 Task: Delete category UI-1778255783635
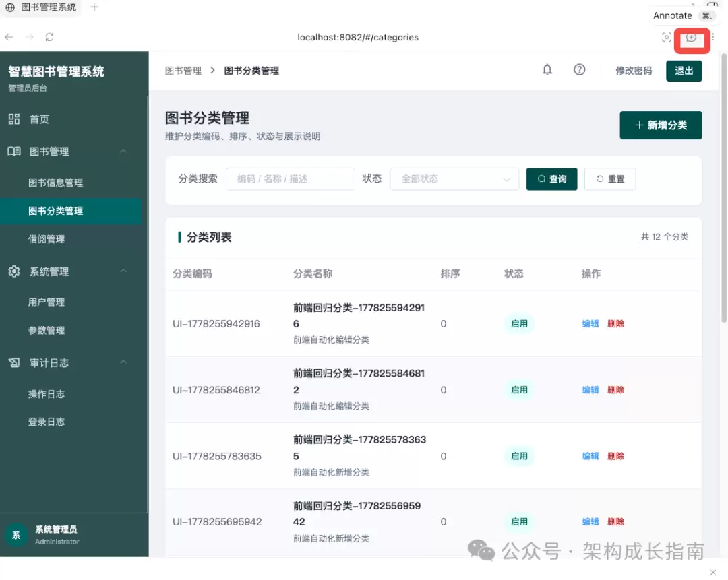point(615,456)
